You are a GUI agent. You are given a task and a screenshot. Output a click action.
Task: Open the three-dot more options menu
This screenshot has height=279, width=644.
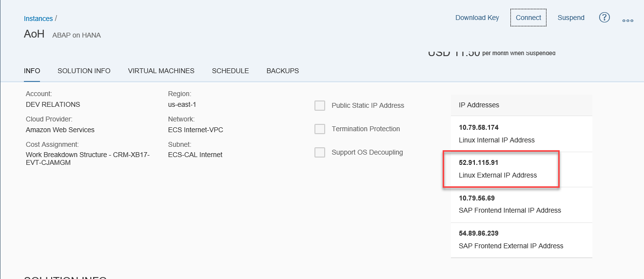click(x=628, y=20)
